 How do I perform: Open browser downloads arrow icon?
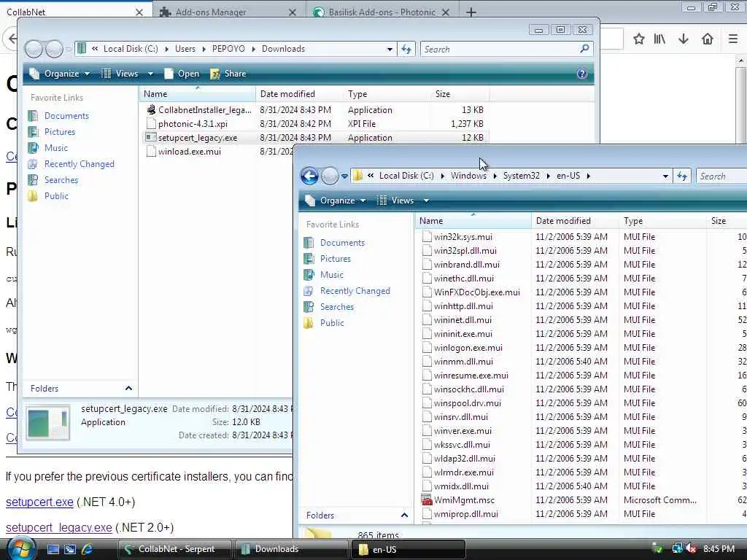pos(684,39)
